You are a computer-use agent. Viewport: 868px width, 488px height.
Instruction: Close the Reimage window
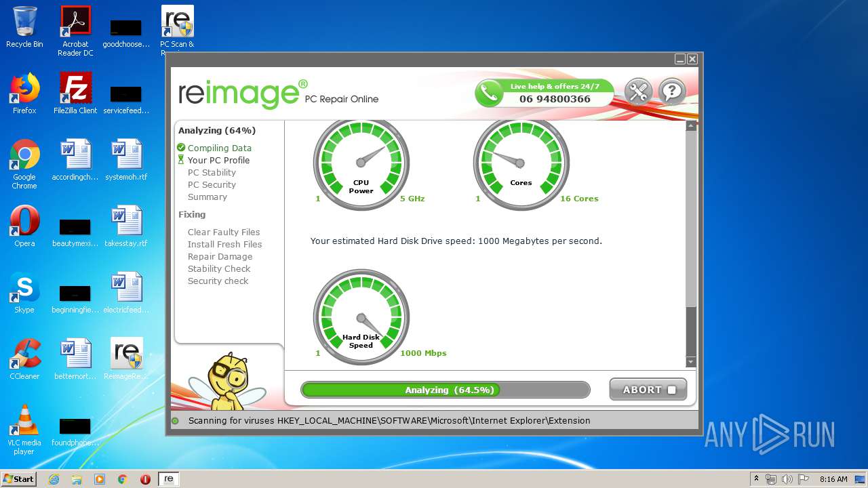coord(692,60)
